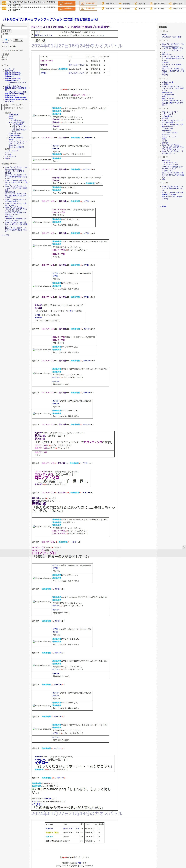Click the topmost orange wiki新規作成 button
This screenshot has height=868, width=186.
(67, 3)
